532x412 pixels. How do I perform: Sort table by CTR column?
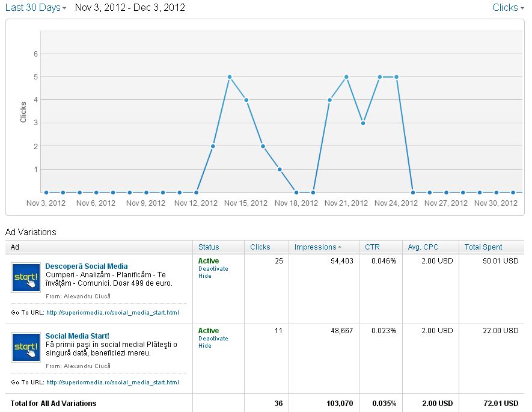point(372,247)
